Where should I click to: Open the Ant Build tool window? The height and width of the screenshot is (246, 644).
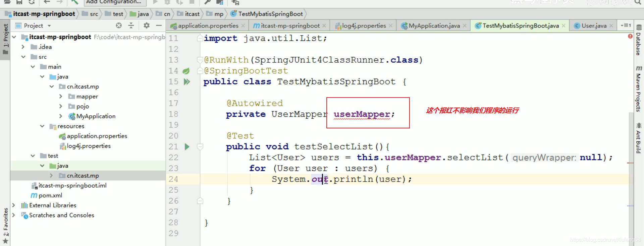tap(639, 138)
